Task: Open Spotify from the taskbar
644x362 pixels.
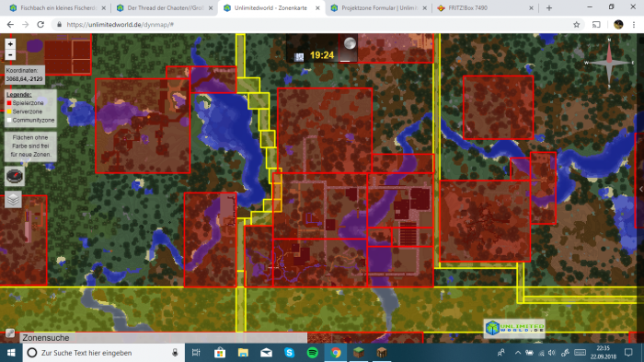Action: (313, 353)
